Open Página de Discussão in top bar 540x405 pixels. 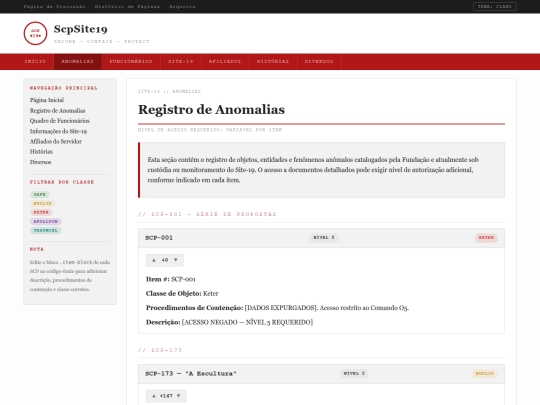coord(54,7)
